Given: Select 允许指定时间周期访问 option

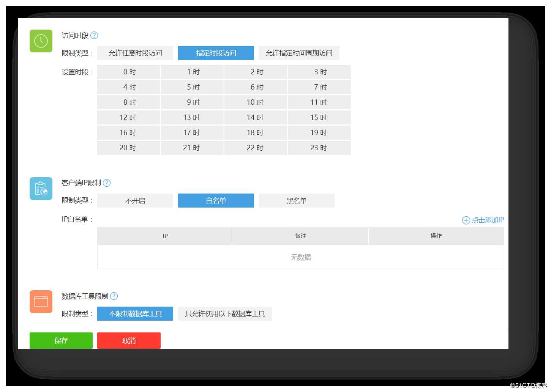Looking at the screenshot, I should point(299,53).
